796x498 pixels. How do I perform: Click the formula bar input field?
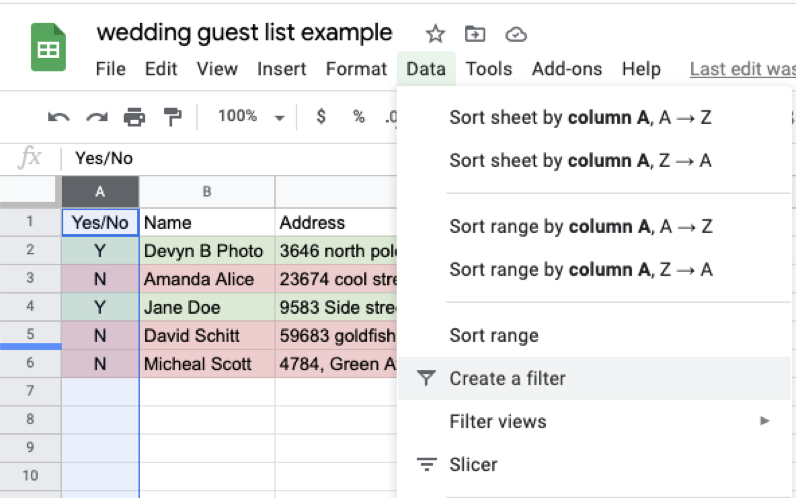(230, 158)
